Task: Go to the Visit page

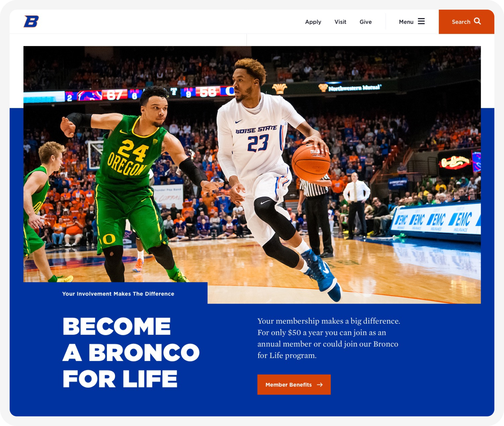Action: [x=340, y=22]
